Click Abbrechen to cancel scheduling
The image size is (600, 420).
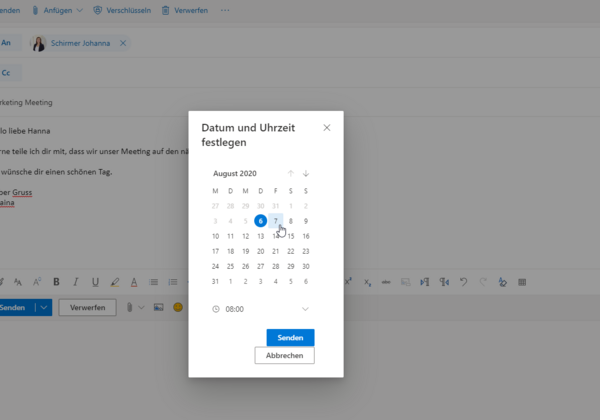coord(284,355)
